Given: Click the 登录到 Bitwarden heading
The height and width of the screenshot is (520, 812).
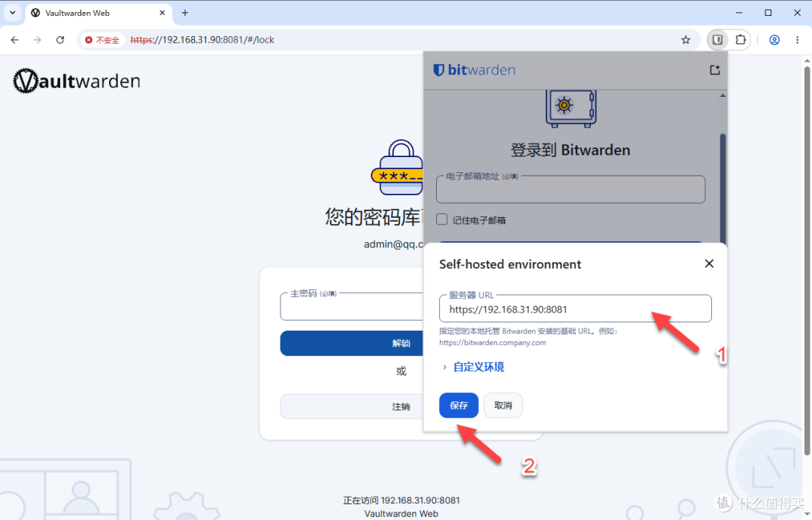Looking at the screenshot, I should pyautogui.click(x=570, y=150).
